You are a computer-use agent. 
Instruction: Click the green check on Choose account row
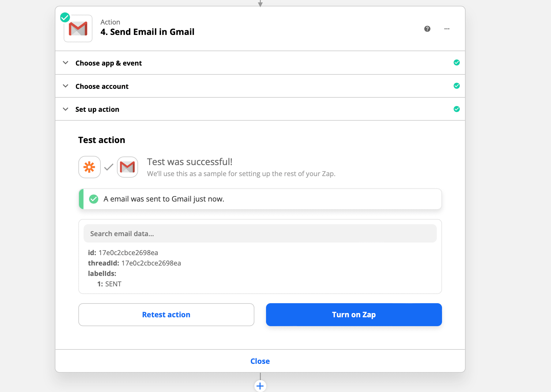[x=457, y=86]
